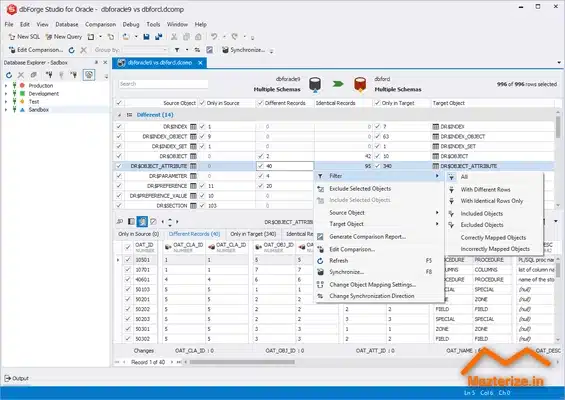Click the New SQL toolbar button

tap(24, 37)
